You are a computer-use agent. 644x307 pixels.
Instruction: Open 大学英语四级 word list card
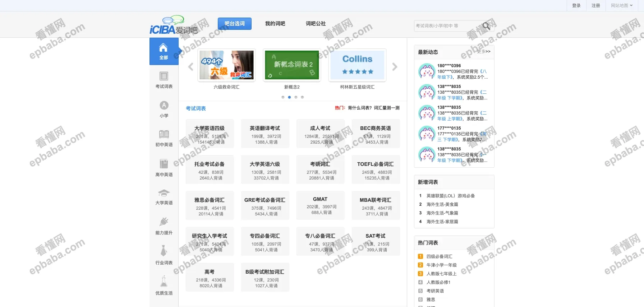point(210,134)
